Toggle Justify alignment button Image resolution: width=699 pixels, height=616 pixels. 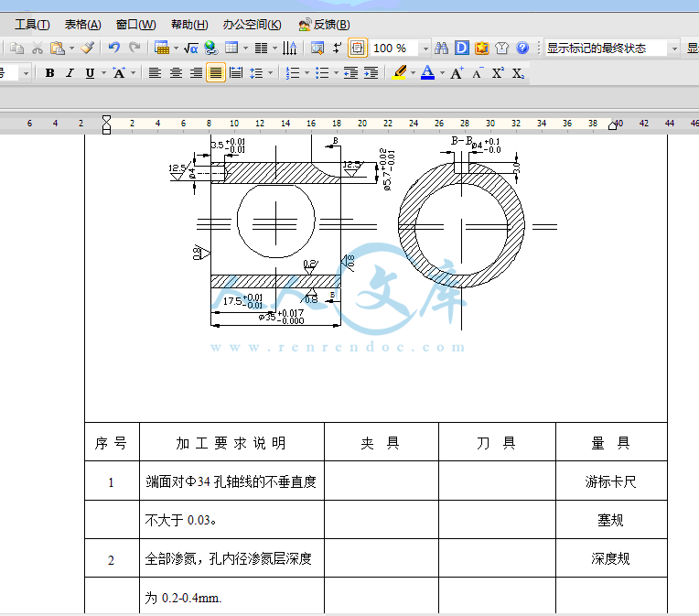click(216, 72)
